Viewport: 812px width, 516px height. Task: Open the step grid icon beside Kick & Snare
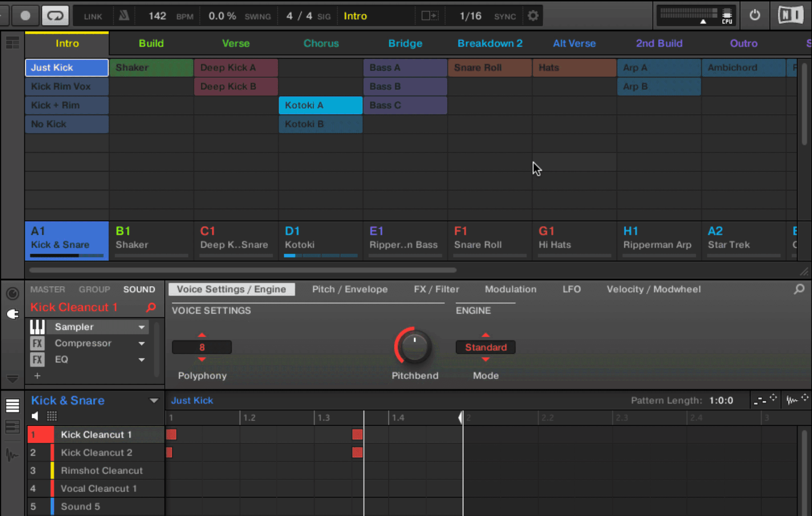point(52,416)
